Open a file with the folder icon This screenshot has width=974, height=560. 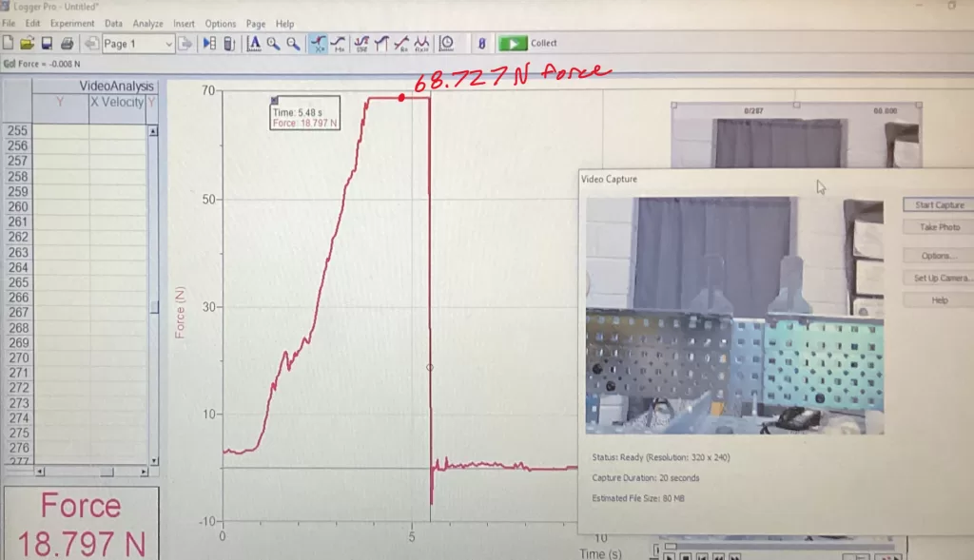(27, 43)
